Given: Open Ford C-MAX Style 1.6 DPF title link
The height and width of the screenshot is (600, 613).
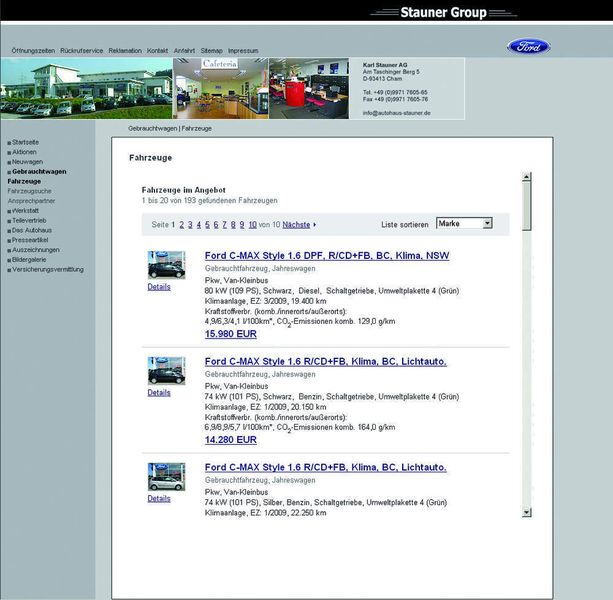Looking at the screenshot, I should 327,256.
